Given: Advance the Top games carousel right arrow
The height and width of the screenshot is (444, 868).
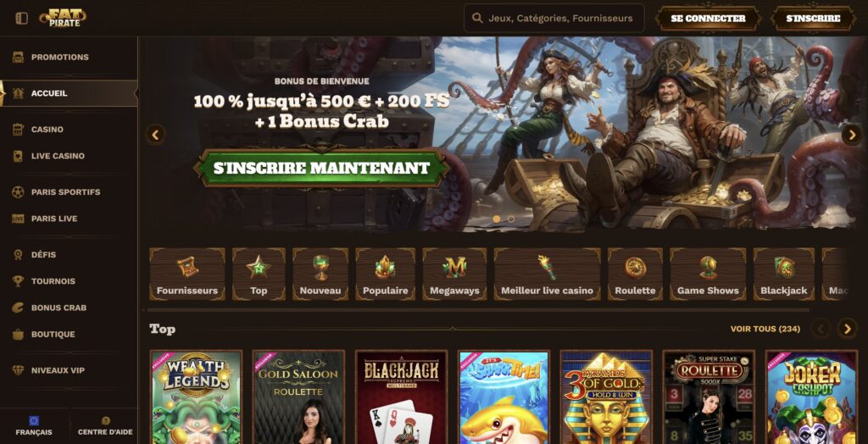Looking at the screenshot, I should (847, 329).
